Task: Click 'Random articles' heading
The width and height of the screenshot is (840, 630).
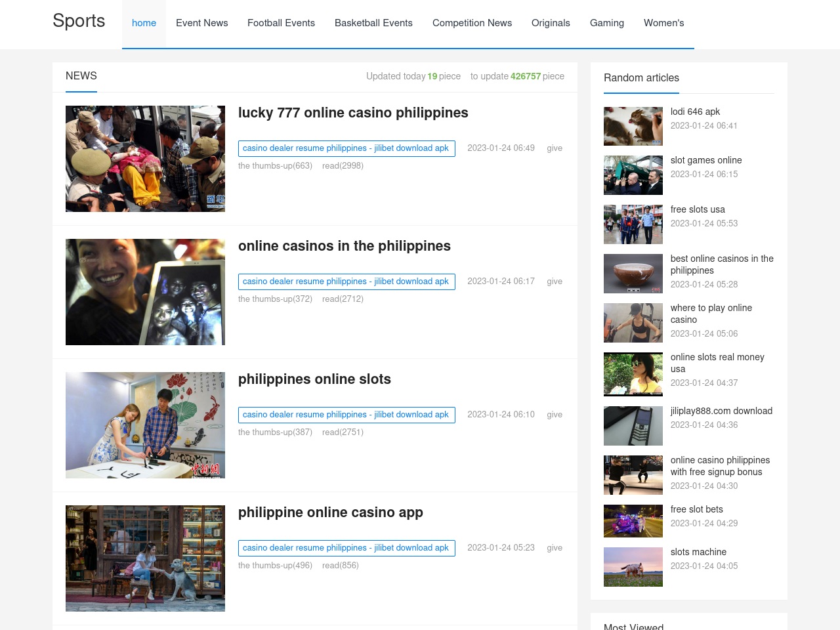Action: (x=641, y=78)
